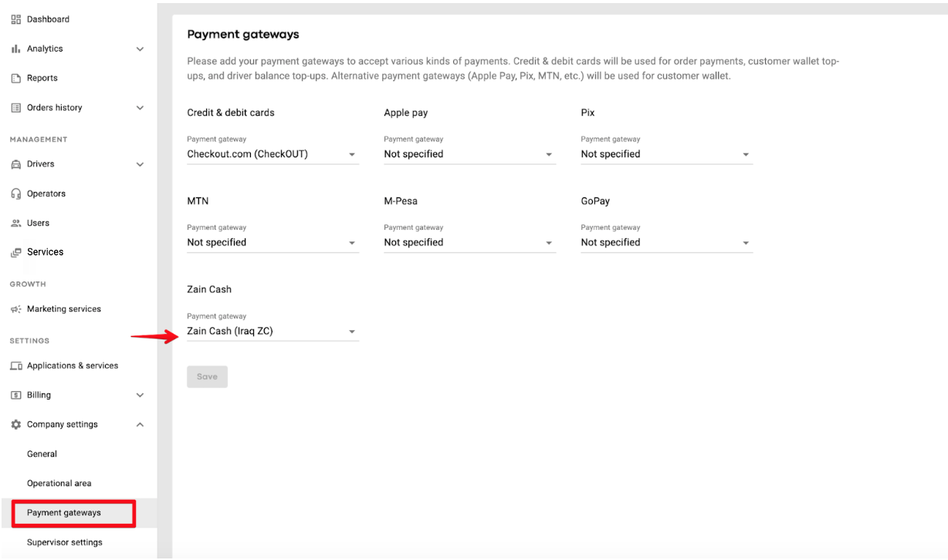Open the Apple pay payment gateway dropdown
948x560 pixels.
coord(469,154)
